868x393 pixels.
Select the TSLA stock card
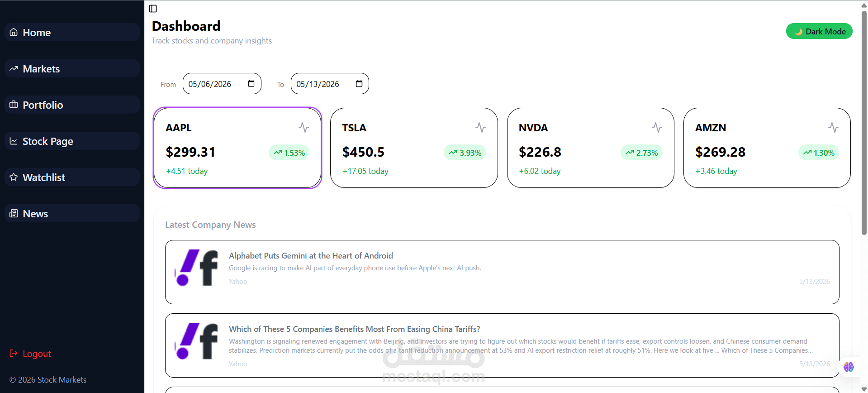pos(414,148)
